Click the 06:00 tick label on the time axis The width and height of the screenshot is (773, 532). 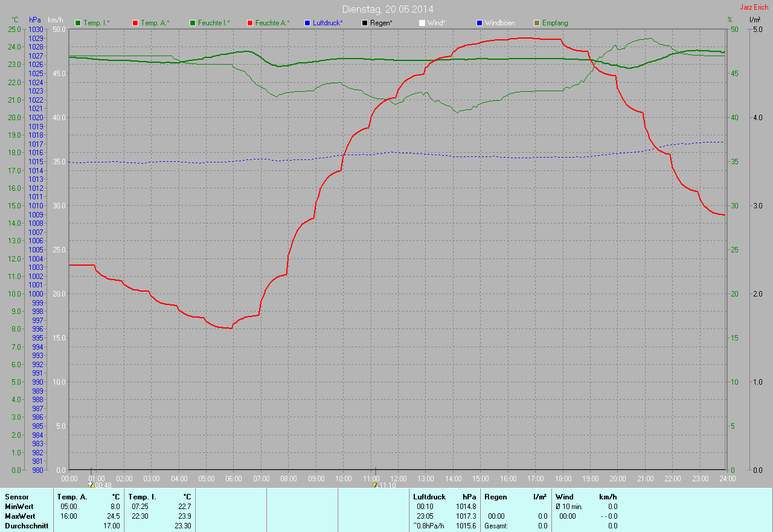(233, 478)
